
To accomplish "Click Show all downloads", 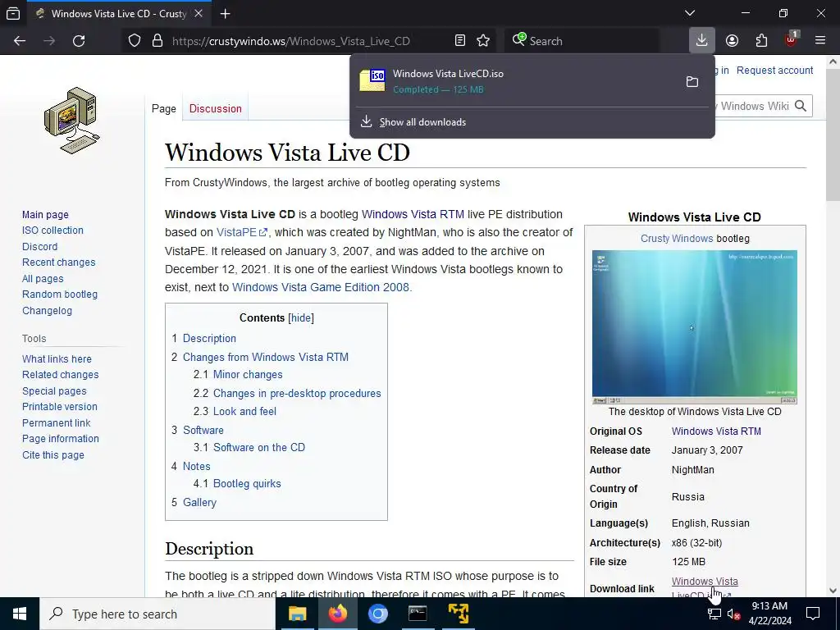I will tap(422, 122).
